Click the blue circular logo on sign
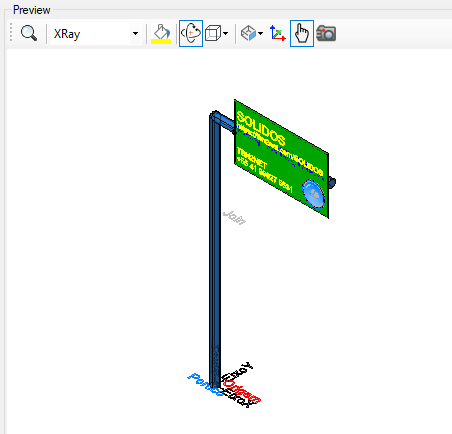Image resolution: width=452 pixels, height=434 pixels. pyautogui.click(x=313, y=194)
